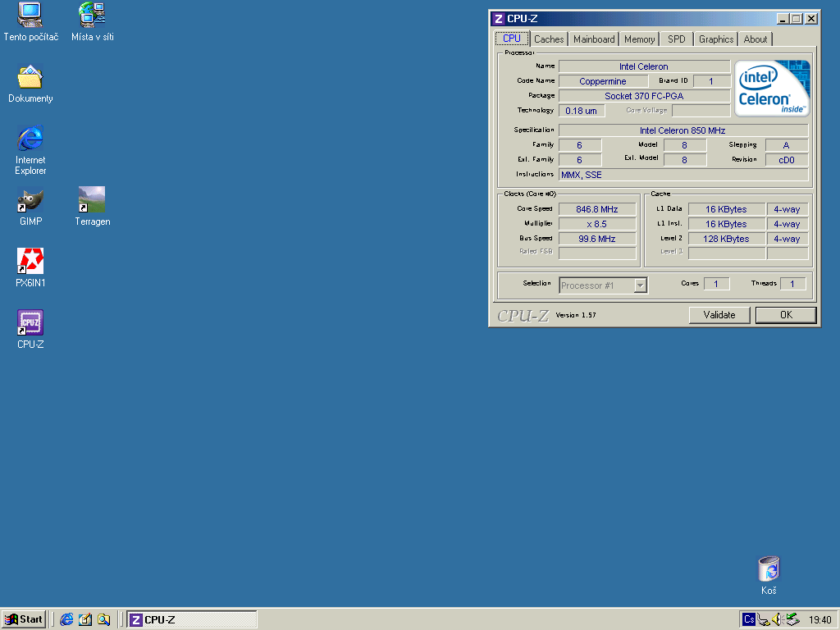Open the CPU-Z desktop shortcut
840x630 pixels.
point(30,323)
